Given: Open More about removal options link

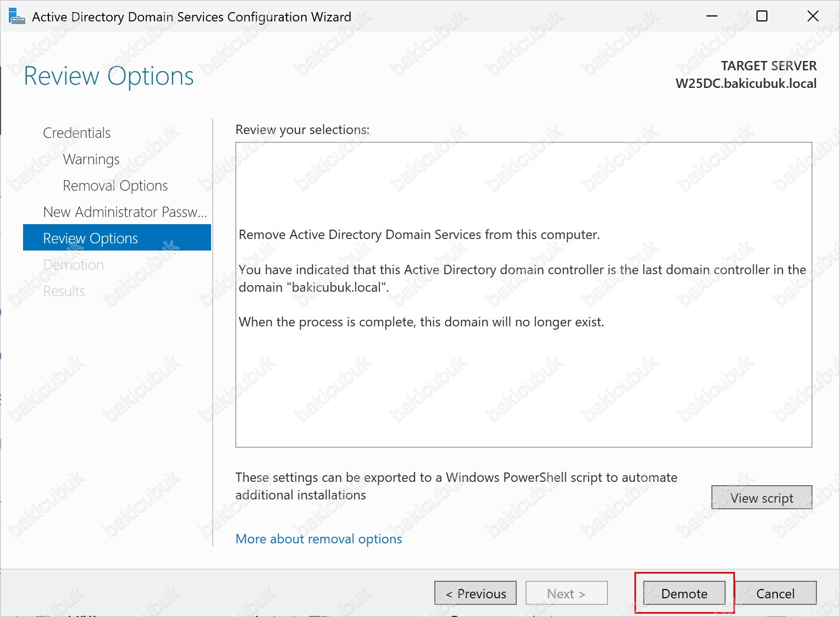Looking at the screenshot, I should click(319, 539).
